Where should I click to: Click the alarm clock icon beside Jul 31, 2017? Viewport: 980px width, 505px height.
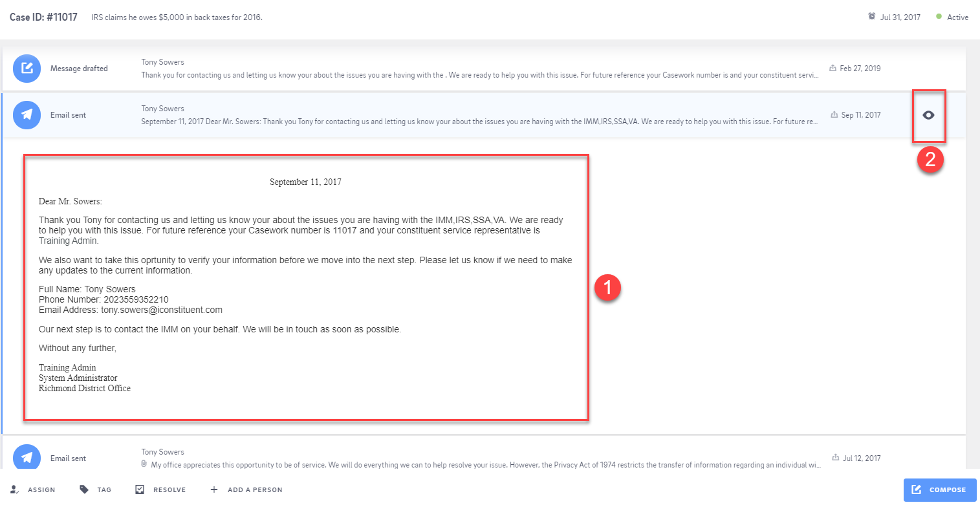click(x=871, y=17)
